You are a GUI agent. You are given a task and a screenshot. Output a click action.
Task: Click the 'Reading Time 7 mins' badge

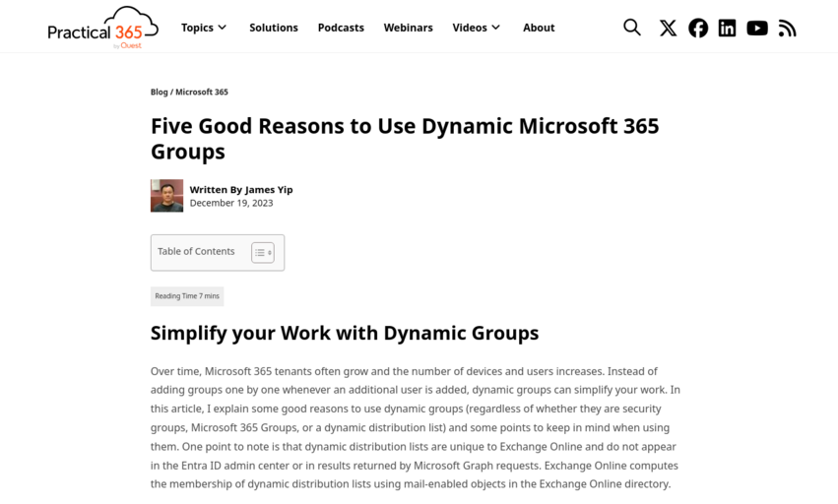(187, 296)
